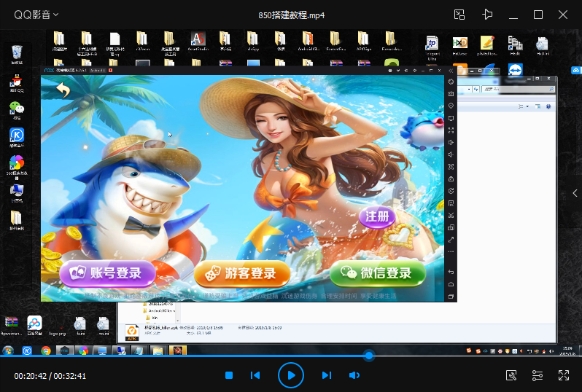
Task: Click the taskbar clock
Action: [x=567, y=351]
